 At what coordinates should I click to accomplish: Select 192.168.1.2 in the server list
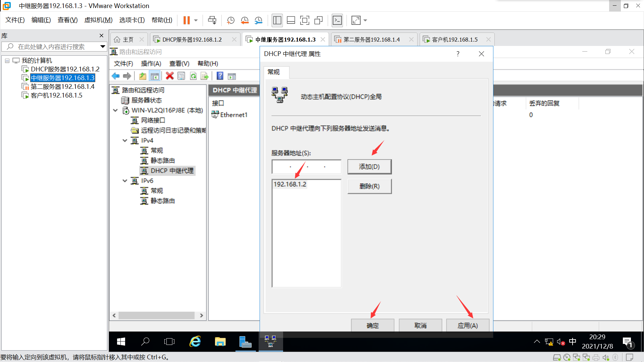pyautogui.click(x=290, y=184)
